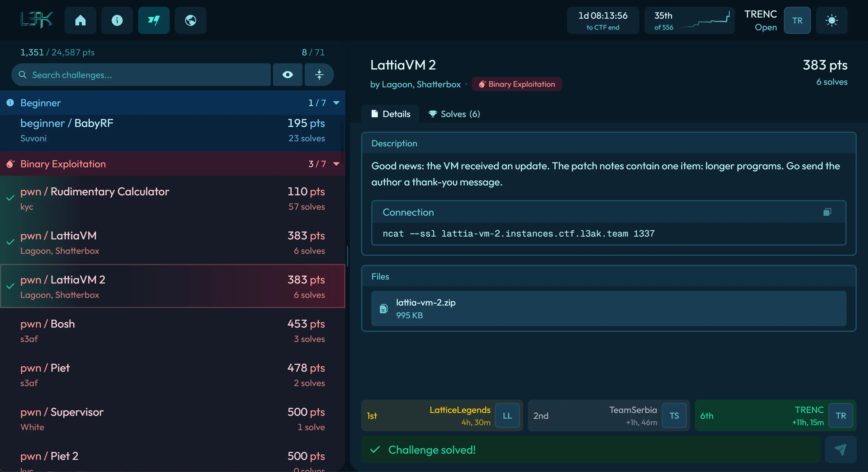Open pwn / Bosh challenge
The image size is (868, 472).
[173, 330]
